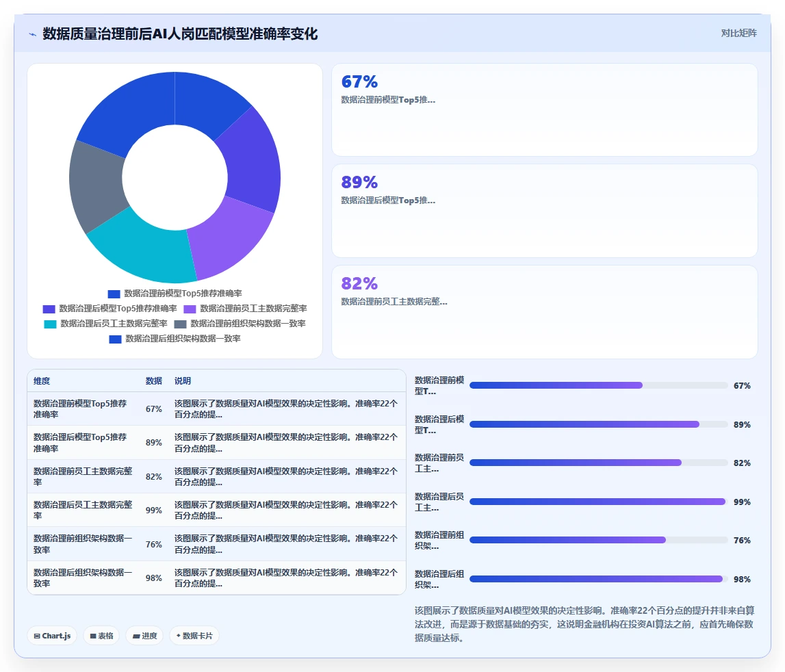Toggle legend swatch for 数据治理后员工主数据完整率
Image resolution: width=785 pixels, height=672 pixels.
(x=50, y=324)
